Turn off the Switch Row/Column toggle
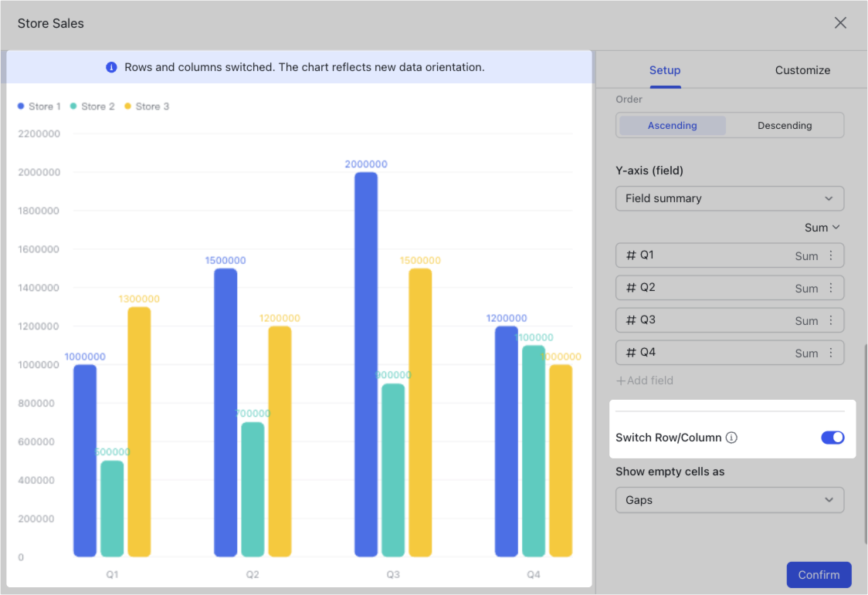The height and width of the screenshot is (595, 868). [832, 438]
